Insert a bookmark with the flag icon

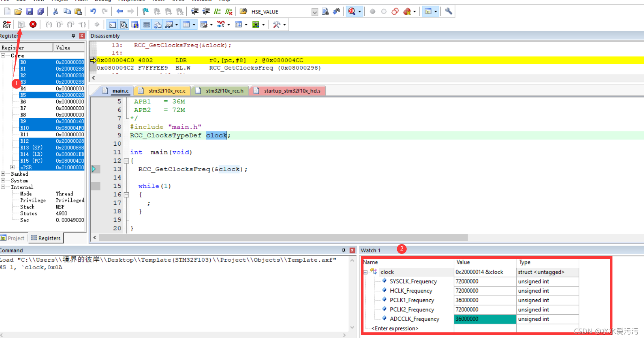click(145, 12)
